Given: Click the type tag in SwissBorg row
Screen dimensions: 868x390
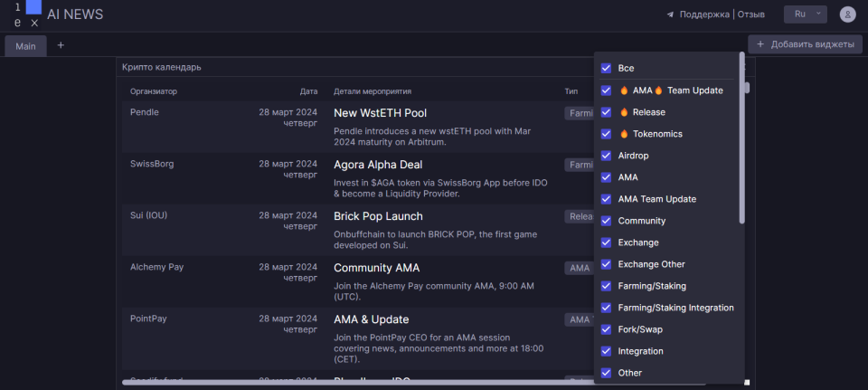Looking at the screenshot, I should tap(579, 165).
